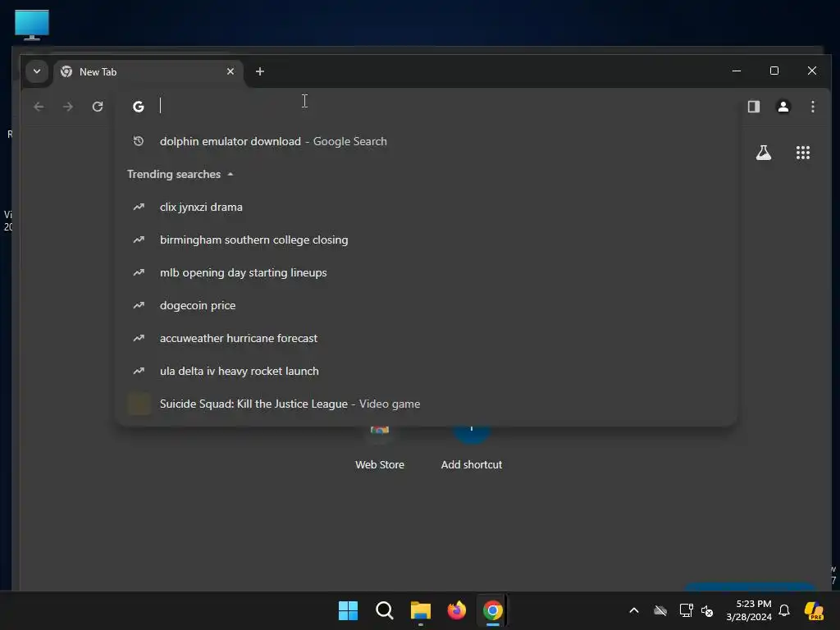Click history clock icon beside dolphin emulator
This screenshot has height=630, width=840.
(x=138, y=141)
